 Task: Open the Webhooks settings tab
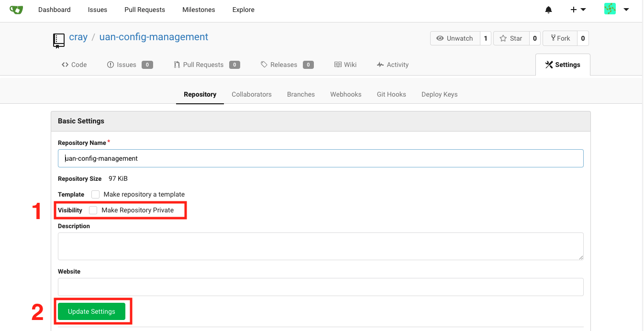coord(345,94)
